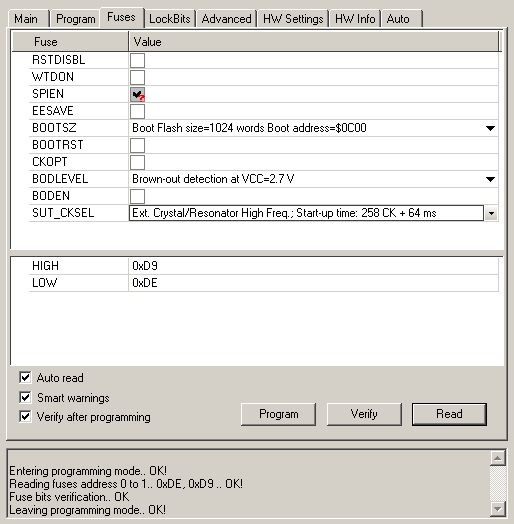514x524 pixels.
Task: Enable the RSTDISBL fuse checkbox
Action: (x=137, y=60)
